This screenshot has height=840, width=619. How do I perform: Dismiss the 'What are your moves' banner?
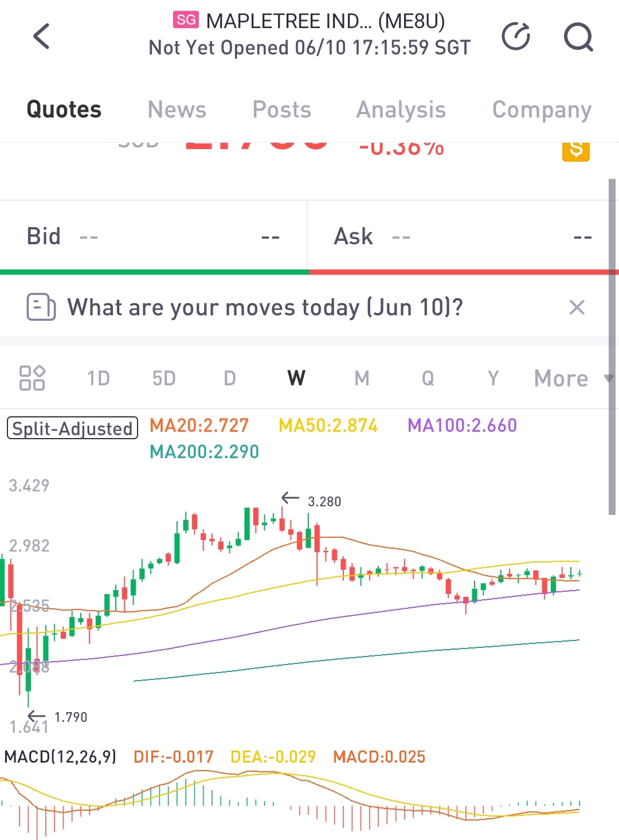point(577,307)
